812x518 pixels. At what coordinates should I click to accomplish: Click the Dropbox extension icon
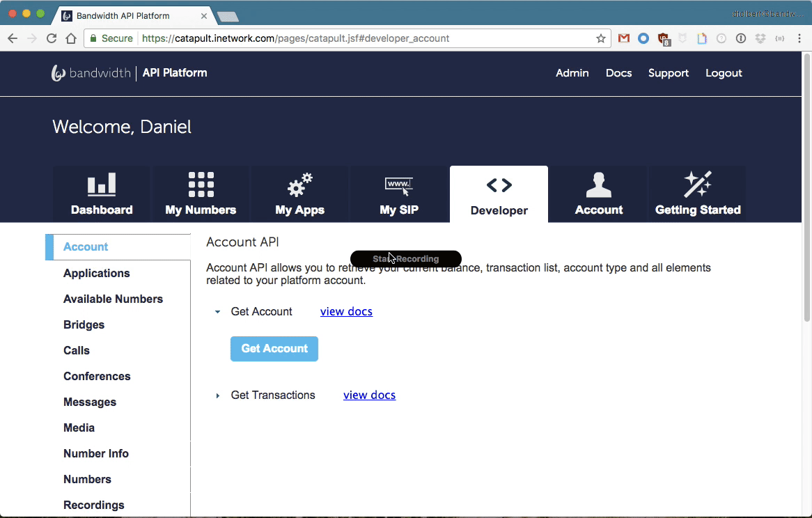coord(760,38)
